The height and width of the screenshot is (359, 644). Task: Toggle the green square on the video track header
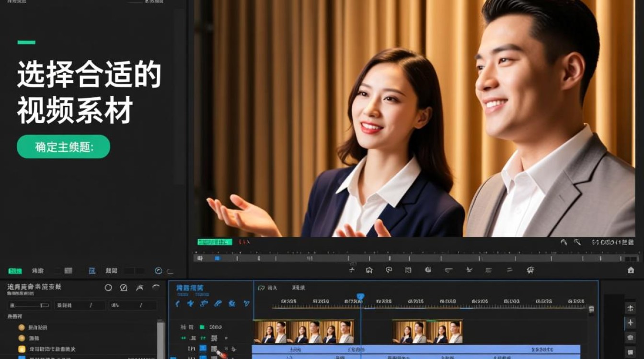click(x=202, y=327)
